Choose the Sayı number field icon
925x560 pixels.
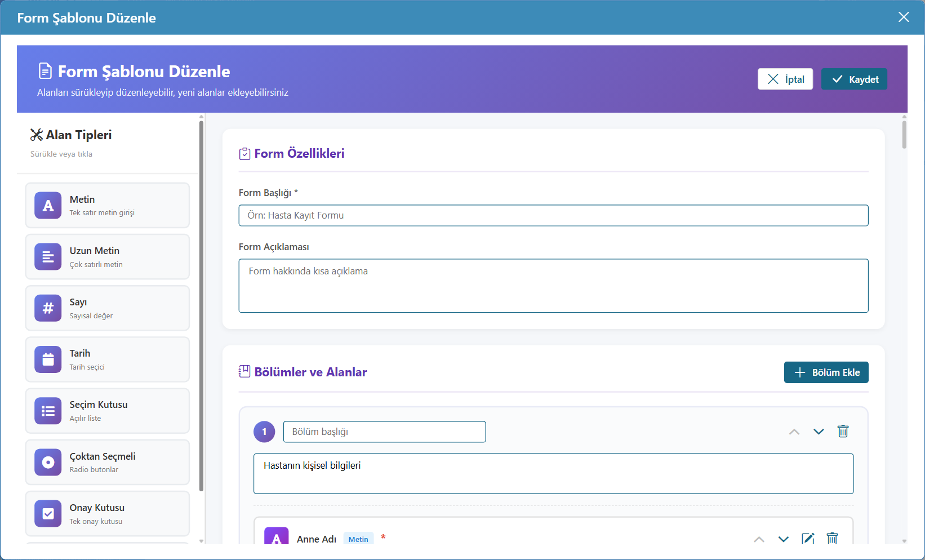[48, 308]
